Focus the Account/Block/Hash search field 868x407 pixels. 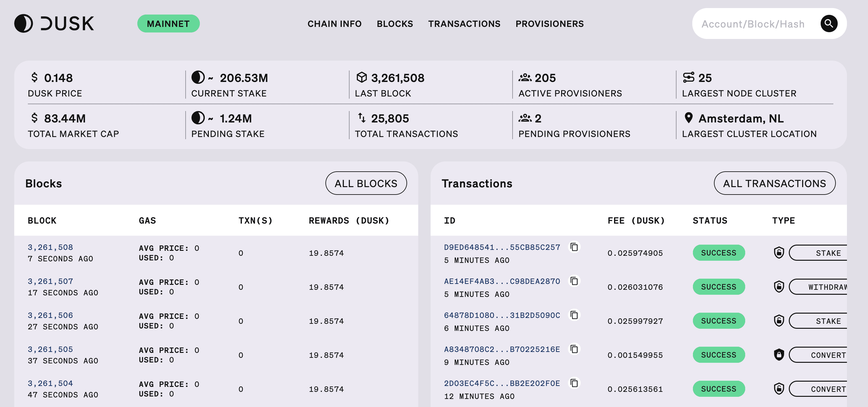tap(753, 24)
